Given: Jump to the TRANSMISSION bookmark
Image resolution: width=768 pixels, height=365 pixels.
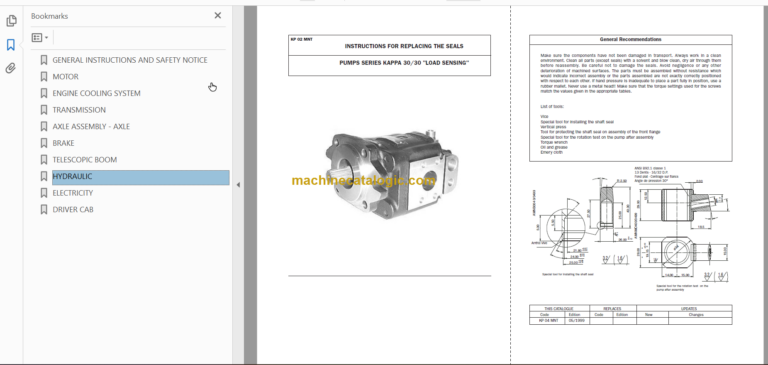Looking at the screenshot, I should tap(79, 110).
